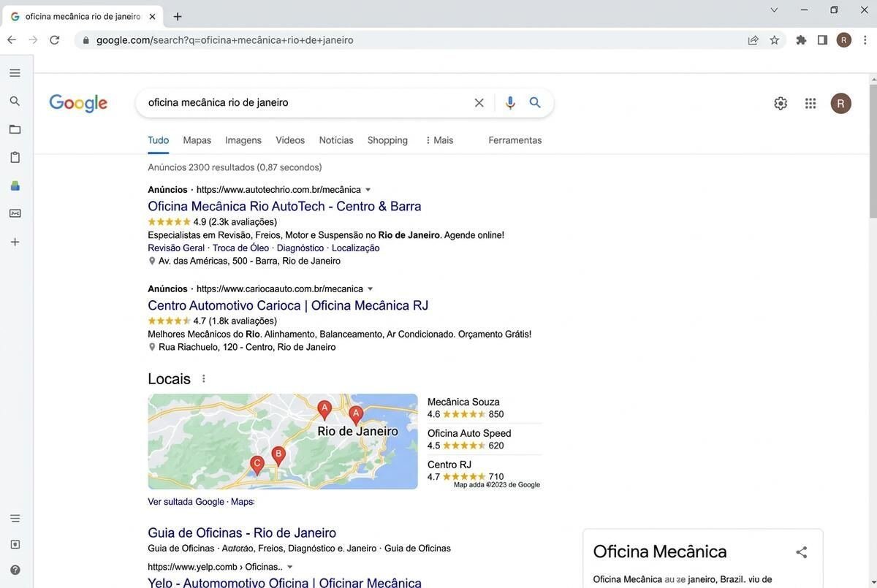Click the lower sidebar list icon
Viewport: 877px width, 588px height.
[x=15, y=519]
